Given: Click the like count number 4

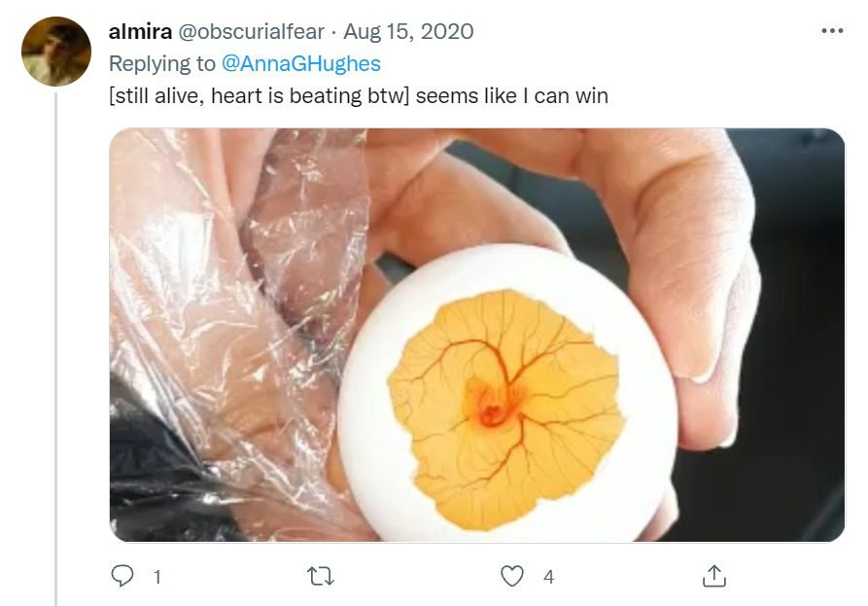Looking at the screenshot, I should 548,577.
